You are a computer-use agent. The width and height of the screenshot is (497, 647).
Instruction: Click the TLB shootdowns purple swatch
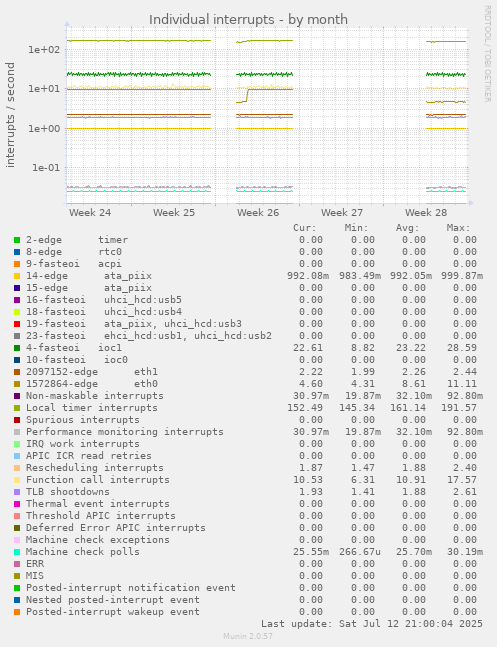[x=17, y=492]
